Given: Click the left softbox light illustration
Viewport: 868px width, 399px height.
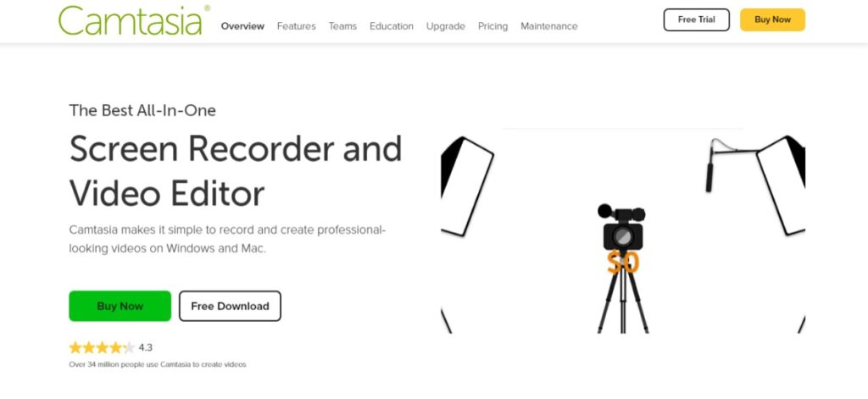Looking at the screenshot, I should tap(465, 186).
